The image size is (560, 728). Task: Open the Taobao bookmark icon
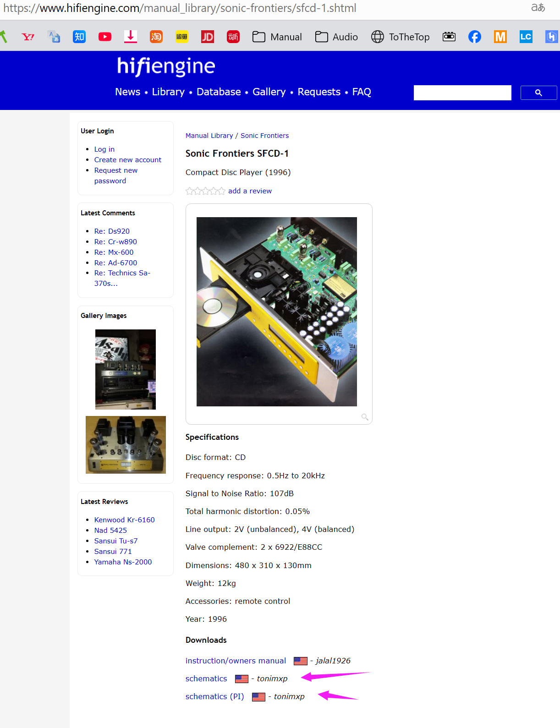click(x=156, y=37)
